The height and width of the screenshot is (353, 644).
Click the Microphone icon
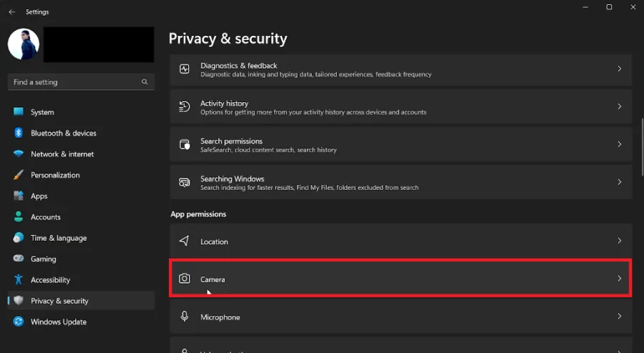pos(185,316)
